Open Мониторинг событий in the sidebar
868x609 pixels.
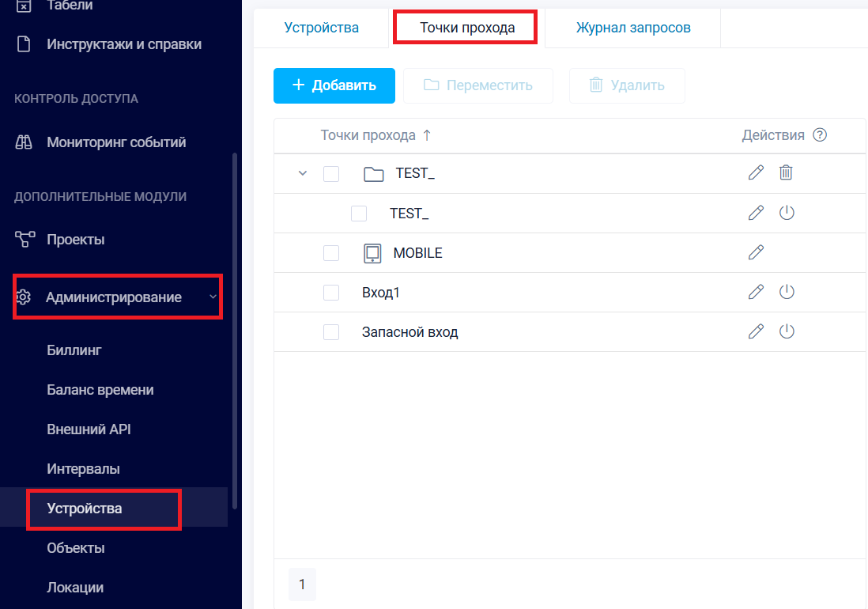pos(116,142)
